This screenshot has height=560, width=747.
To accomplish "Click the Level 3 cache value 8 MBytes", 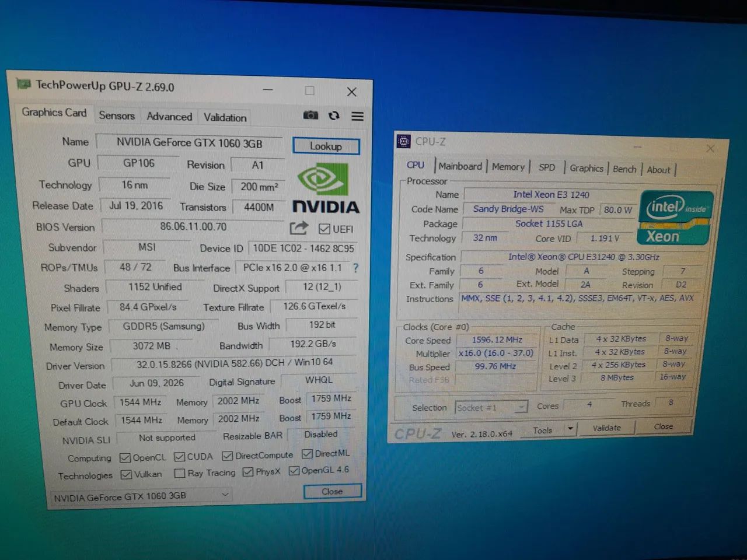I will 617,377.
